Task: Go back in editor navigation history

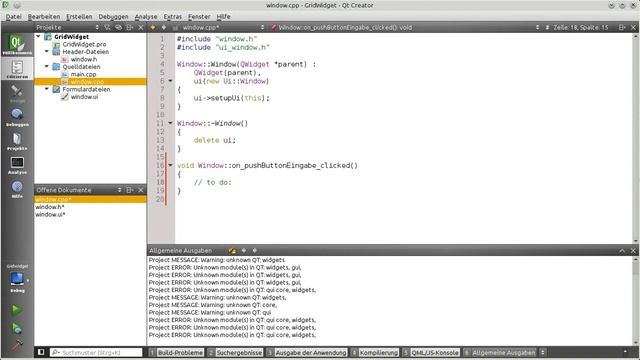Action: click(153, 27)
